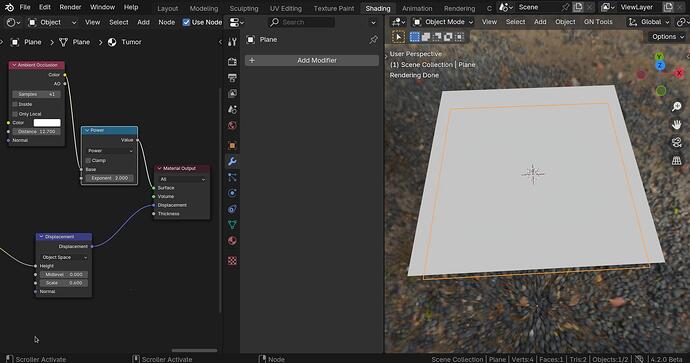Click the red X axis gizmo
Screen dimensions: 690x363
[x=680, y=73]
